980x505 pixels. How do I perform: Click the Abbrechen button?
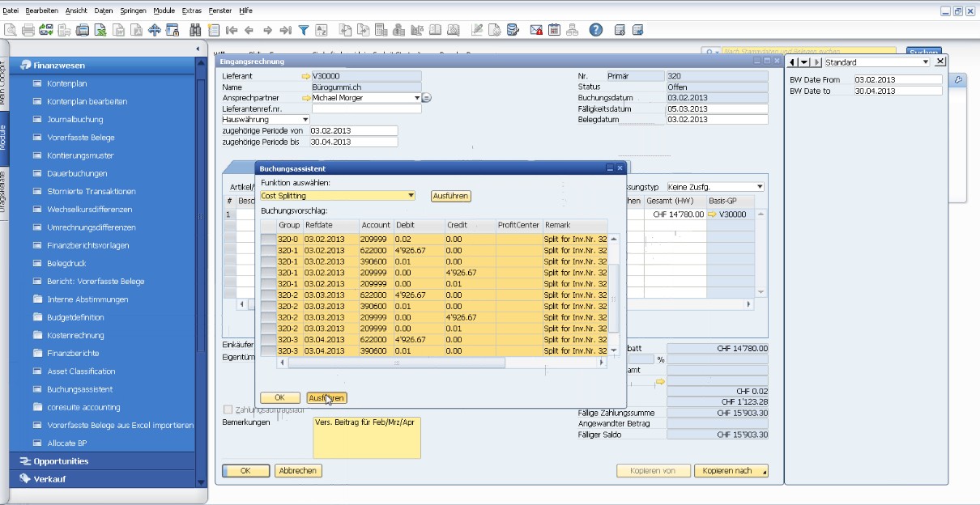[297, 471]
